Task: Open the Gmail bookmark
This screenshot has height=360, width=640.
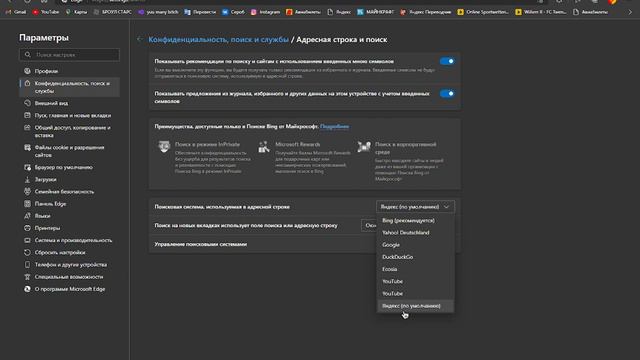Action: [x=16, y=12]
